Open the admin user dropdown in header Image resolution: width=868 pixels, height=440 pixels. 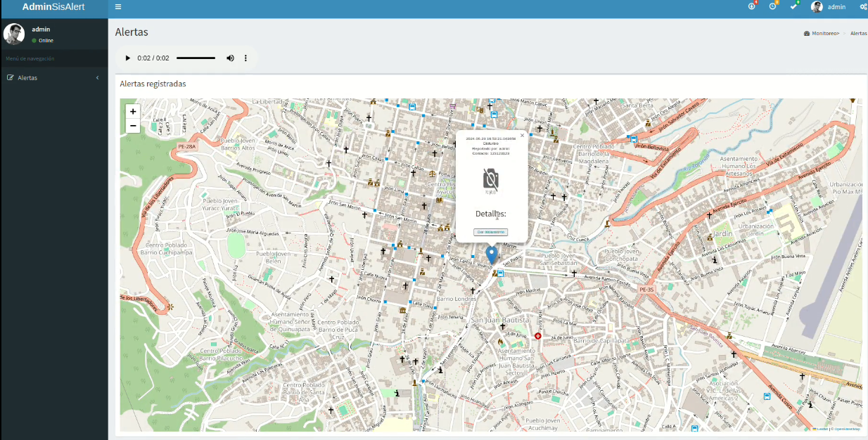pyautogui.click(x=829, y=7)
